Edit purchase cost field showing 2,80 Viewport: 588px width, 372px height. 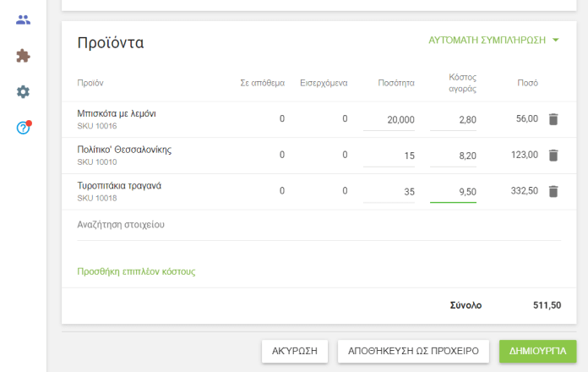point(454,120)
